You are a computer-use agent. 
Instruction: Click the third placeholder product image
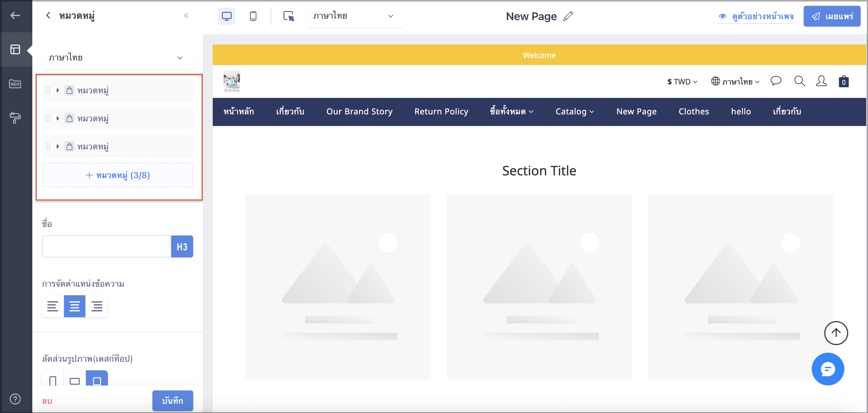click(741, 287)
